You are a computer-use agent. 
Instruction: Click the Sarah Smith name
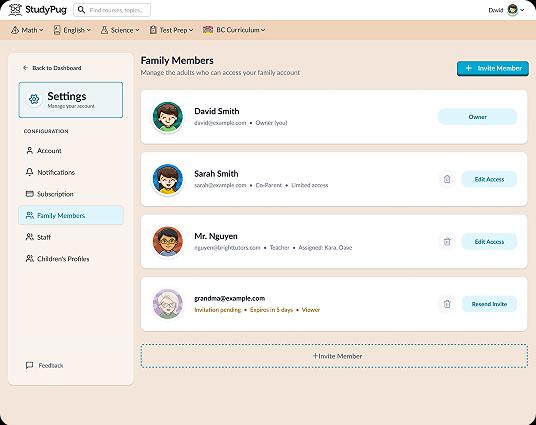(x=216, y=174)
